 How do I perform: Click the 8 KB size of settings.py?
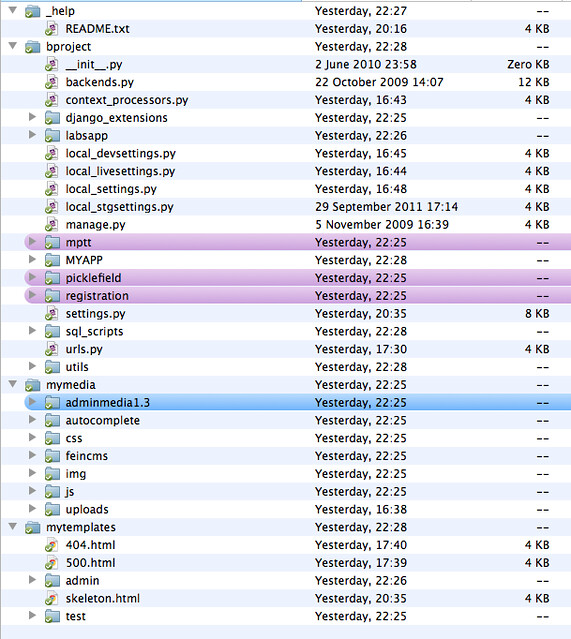(537, 313)
